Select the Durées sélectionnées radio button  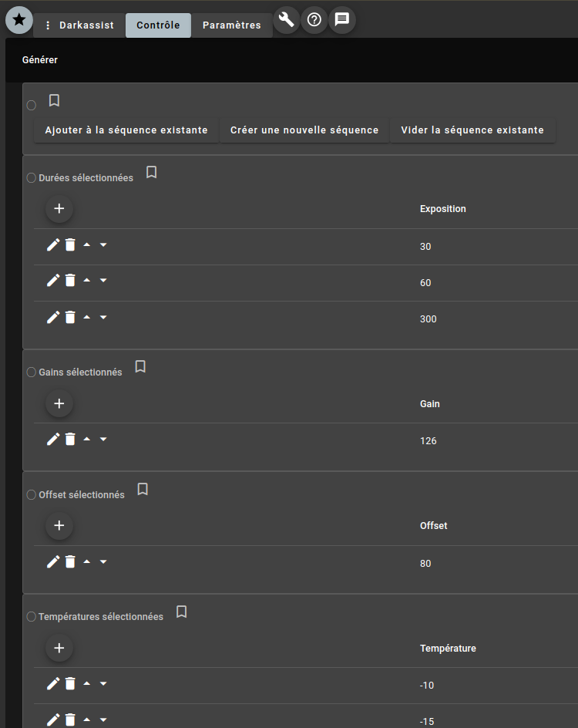[x=32, y=178]
